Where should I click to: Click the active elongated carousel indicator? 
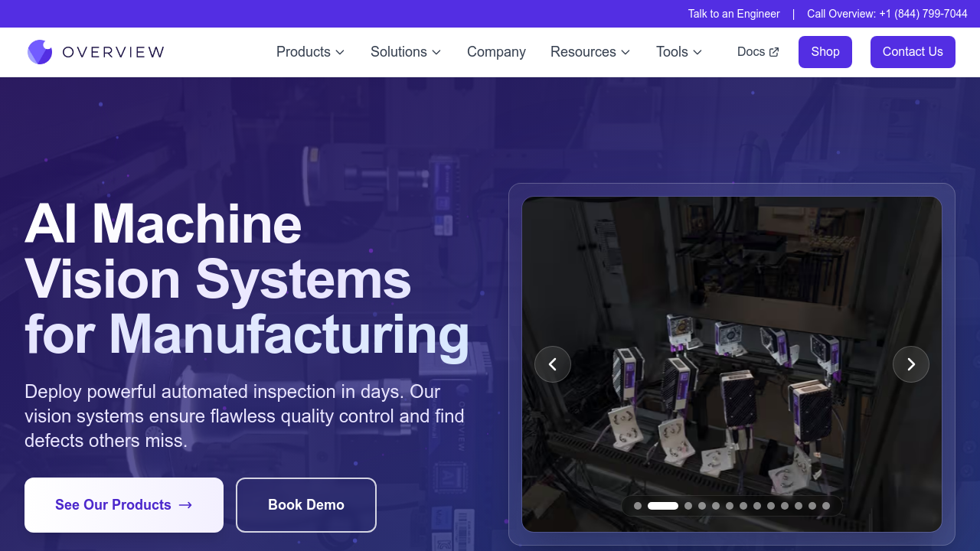[663, 506]
